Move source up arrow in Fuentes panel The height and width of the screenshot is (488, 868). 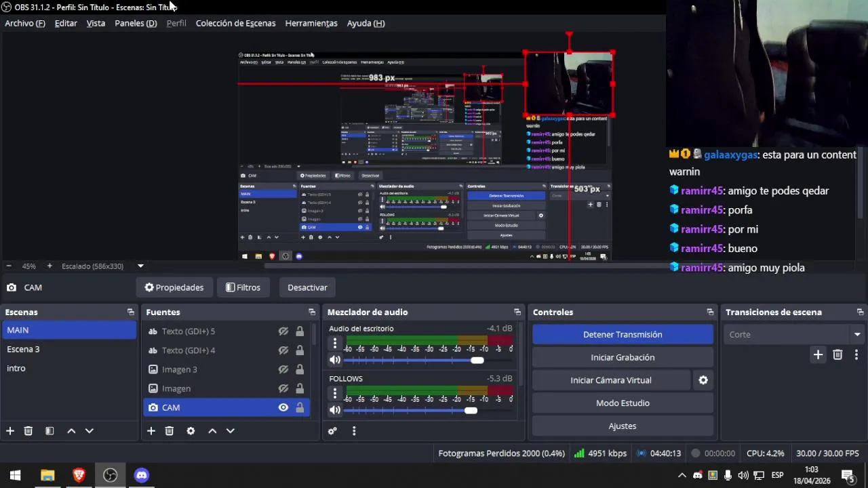point(212,431)
